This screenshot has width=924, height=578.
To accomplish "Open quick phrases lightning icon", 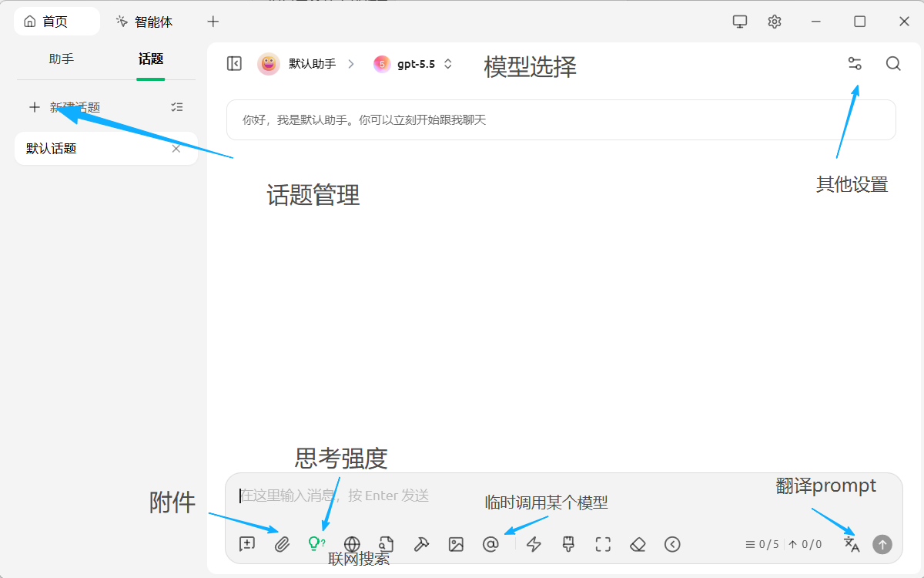I will pos(534,544).
